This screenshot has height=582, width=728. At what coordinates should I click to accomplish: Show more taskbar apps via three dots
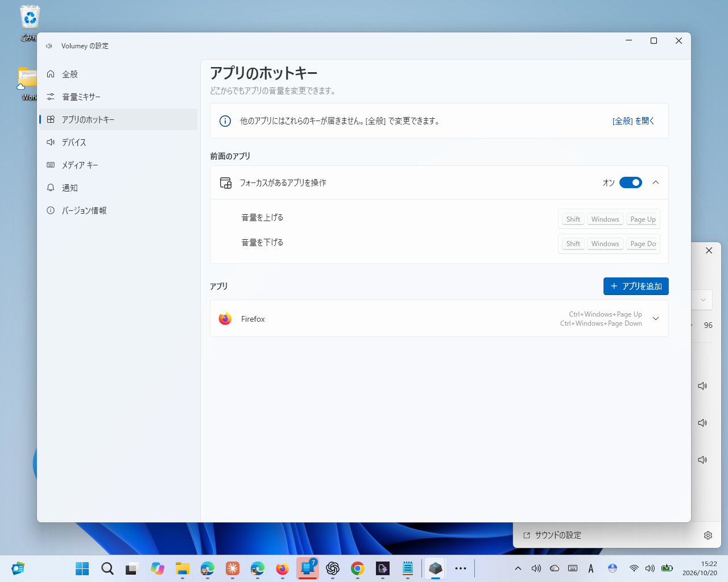coord(461,568)
